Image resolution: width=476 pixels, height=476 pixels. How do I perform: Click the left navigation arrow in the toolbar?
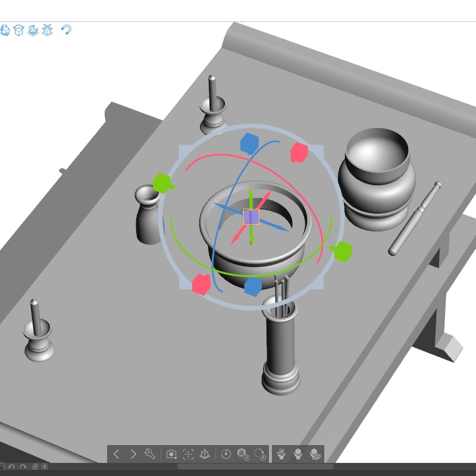pos(117,453)
